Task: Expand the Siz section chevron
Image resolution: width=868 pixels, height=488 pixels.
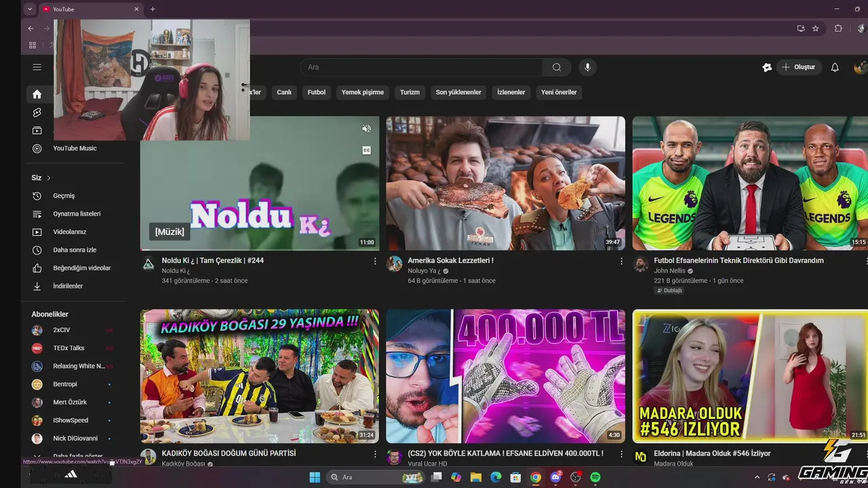Action: (49, 178)
